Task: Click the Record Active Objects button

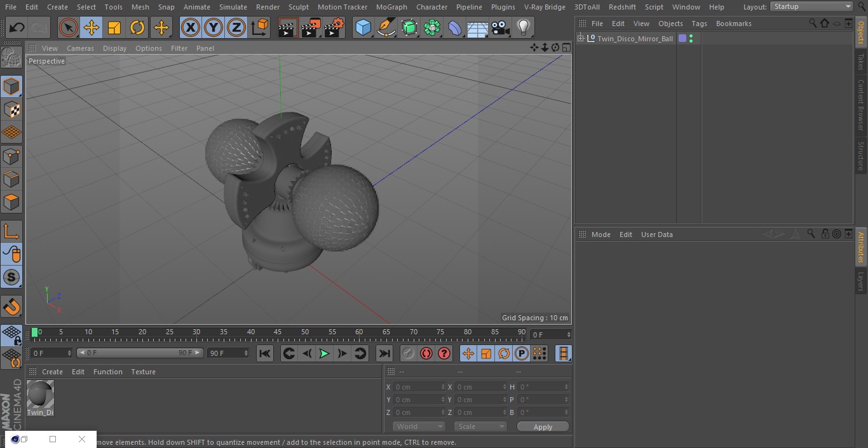Action: (x=409, y=353)
